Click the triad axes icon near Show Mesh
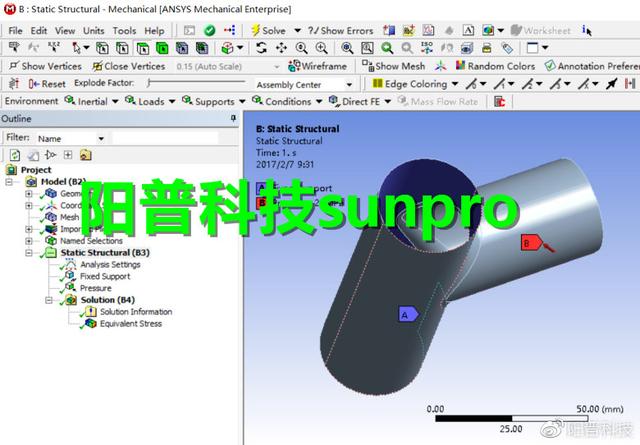Screen dimensions: 640x445 point(440,66)
